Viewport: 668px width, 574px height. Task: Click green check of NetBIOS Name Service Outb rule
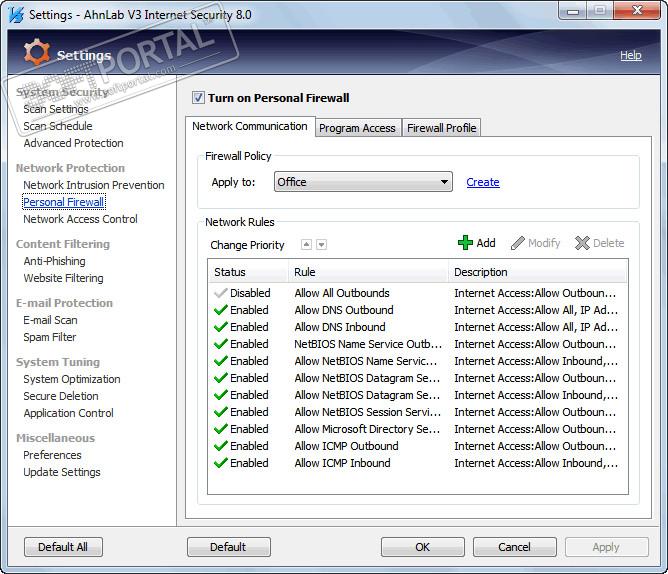click(220, 344)
